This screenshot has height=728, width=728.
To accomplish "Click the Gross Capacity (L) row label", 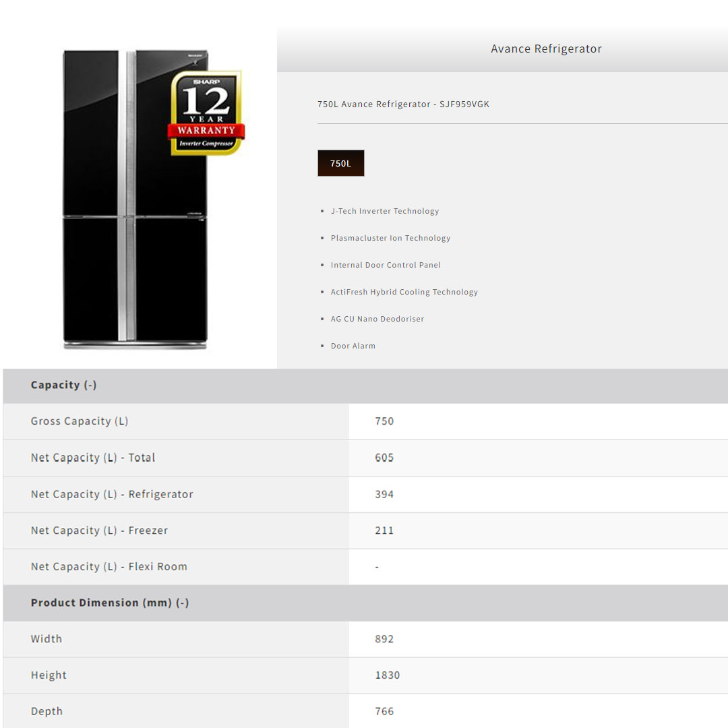I will (80, 421).
